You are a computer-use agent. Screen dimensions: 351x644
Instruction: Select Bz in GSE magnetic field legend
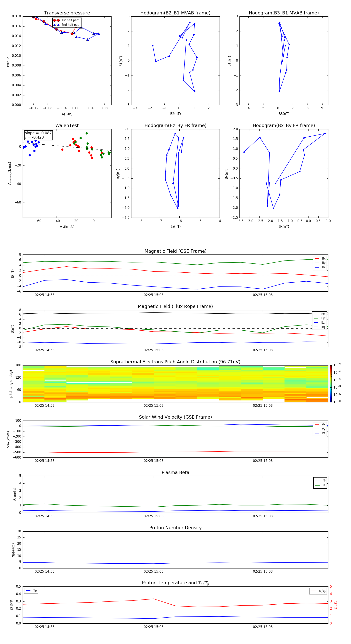[320, 268]
